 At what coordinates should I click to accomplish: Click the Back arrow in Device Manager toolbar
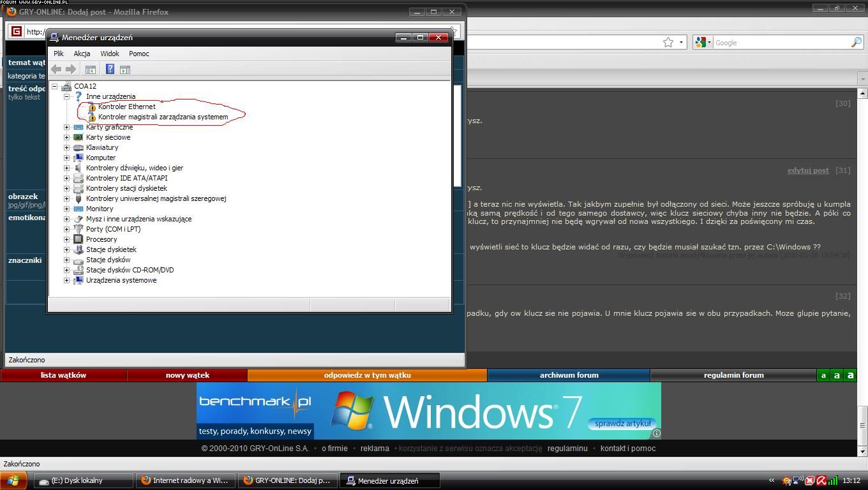click(x=57, y=69)
